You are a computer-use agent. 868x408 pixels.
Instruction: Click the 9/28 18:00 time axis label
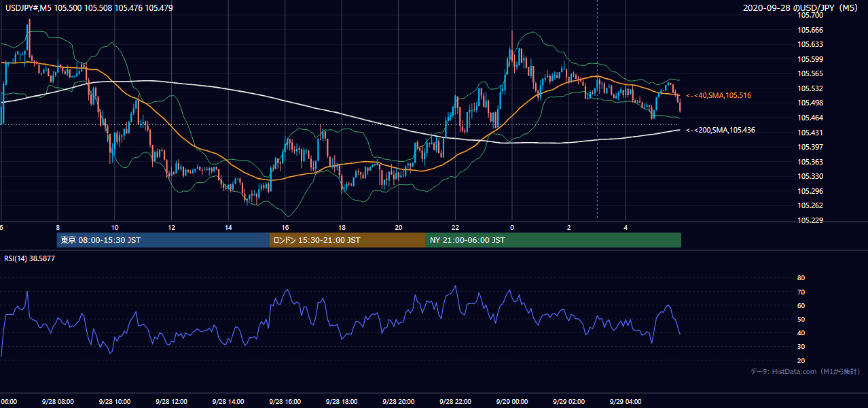coord(341,402)
